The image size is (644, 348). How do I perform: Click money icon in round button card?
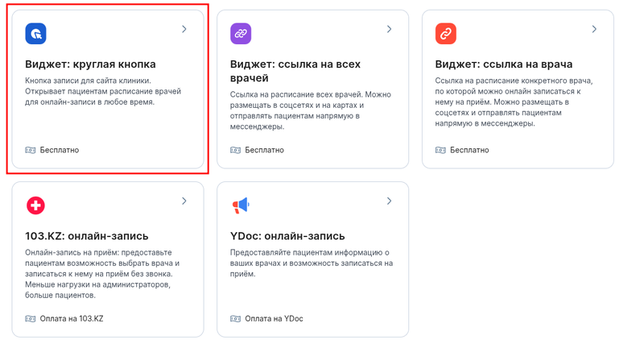coord(31,150)
